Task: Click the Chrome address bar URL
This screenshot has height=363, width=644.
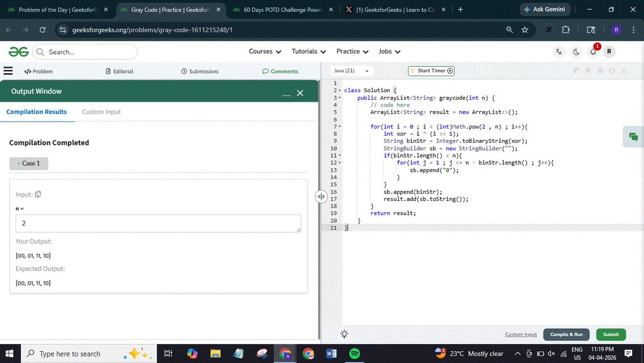Action: coord(152,30)
